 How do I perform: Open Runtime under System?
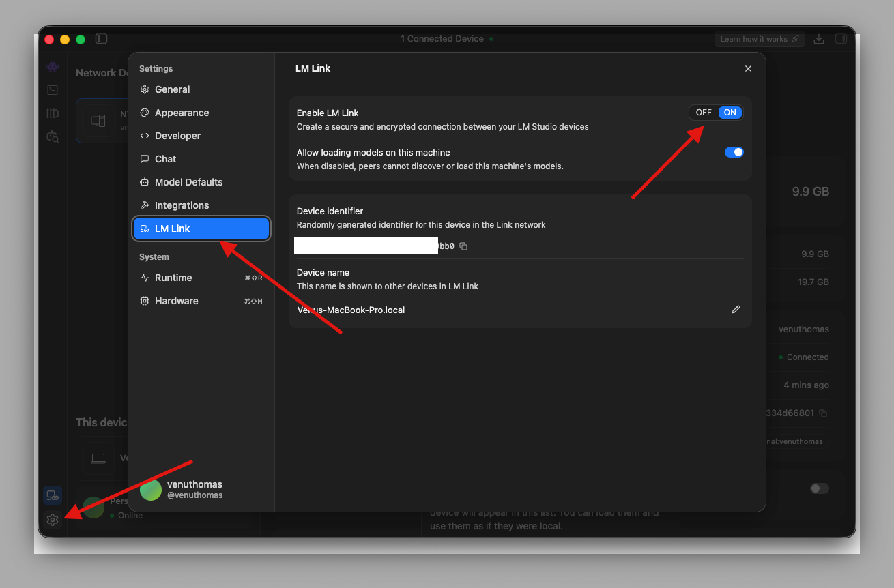[x=173, y=278]
